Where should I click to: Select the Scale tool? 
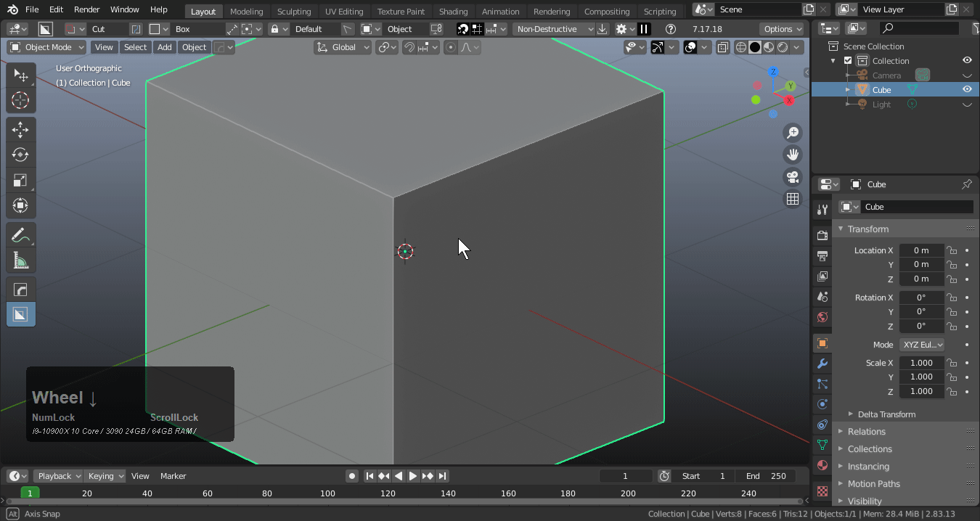(20, 181)
